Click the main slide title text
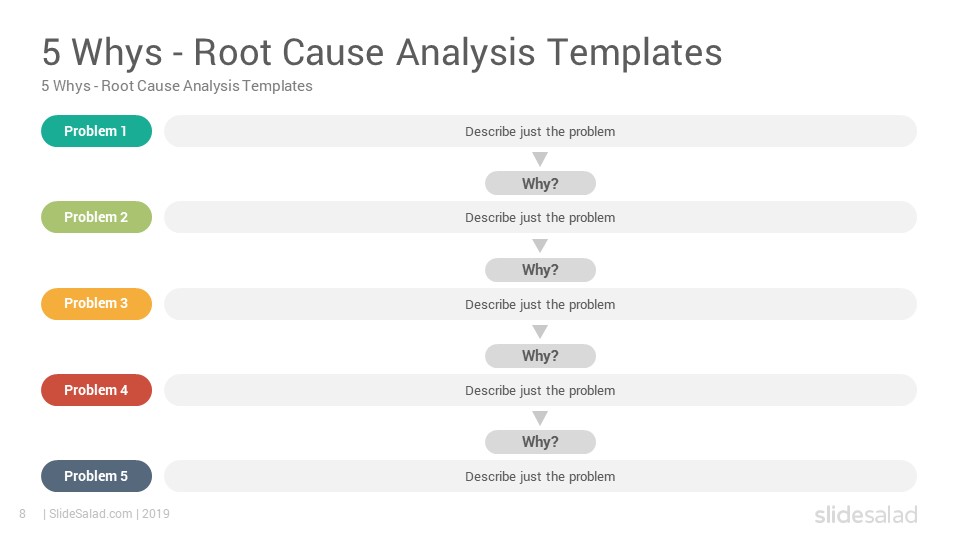The width and height of the screenshot is (960, 540). (x=382, y=53)
